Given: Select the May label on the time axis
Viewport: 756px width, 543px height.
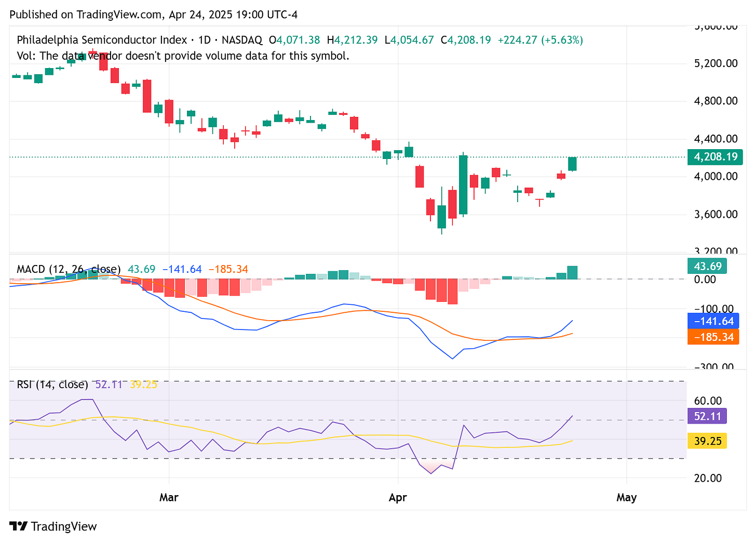Looking at the screenshot, I should pos(627,497).
